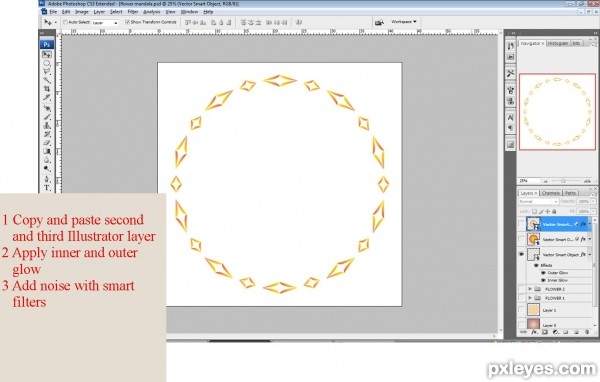Click the navigator zoom in large mountains icon
Viewport: 600px width, 382px height.
click(x=587, y=181)
